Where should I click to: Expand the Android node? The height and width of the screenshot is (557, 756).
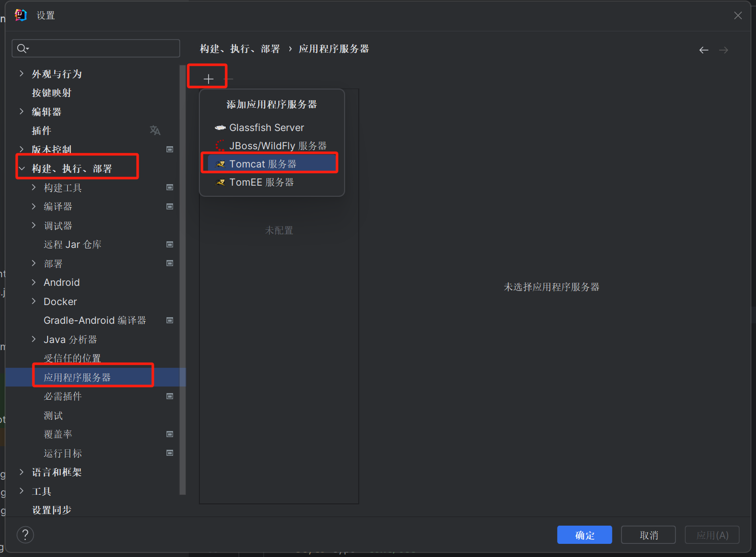pyautogui.click(x=33, y=282)
